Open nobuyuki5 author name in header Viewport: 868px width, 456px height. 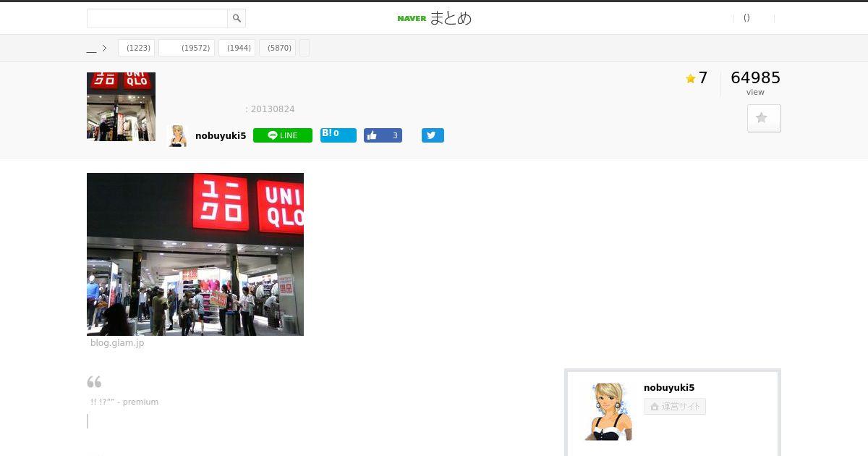[221, 135]
